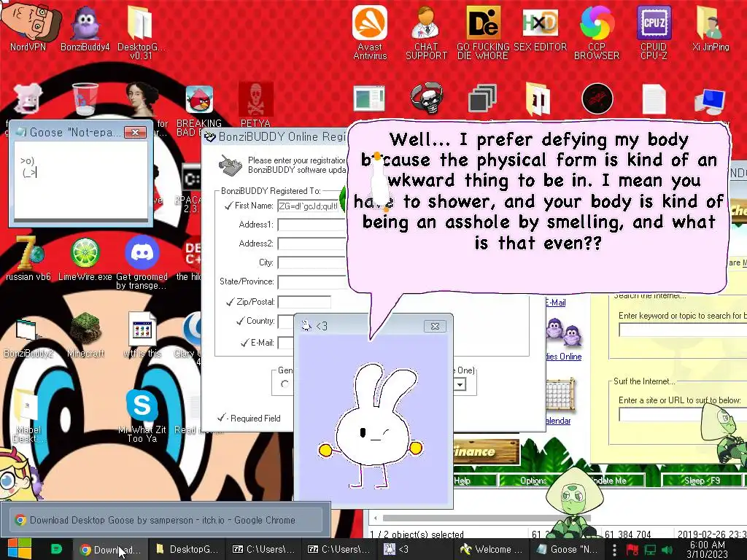Click the search keyword field in Bonzi page
The width and height of the screenshot is (747, 560).
[x=682, y=330]
